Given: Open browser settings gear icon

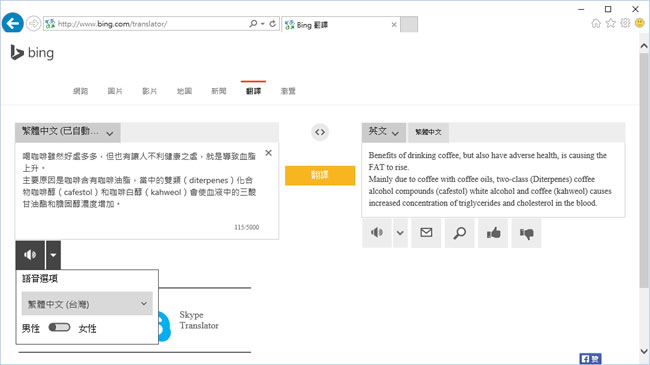Looking at the screenshot, I should [x=625, y=23].
